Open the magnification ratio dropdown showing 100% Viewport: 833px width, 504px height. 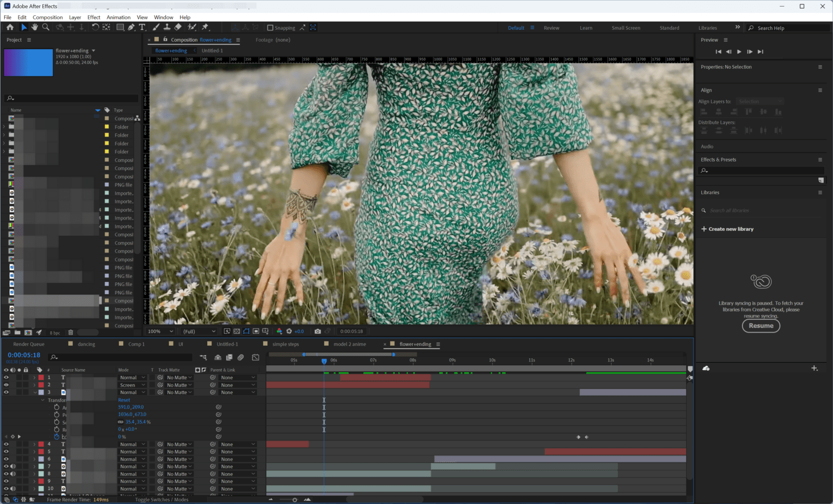pos(160,331)
